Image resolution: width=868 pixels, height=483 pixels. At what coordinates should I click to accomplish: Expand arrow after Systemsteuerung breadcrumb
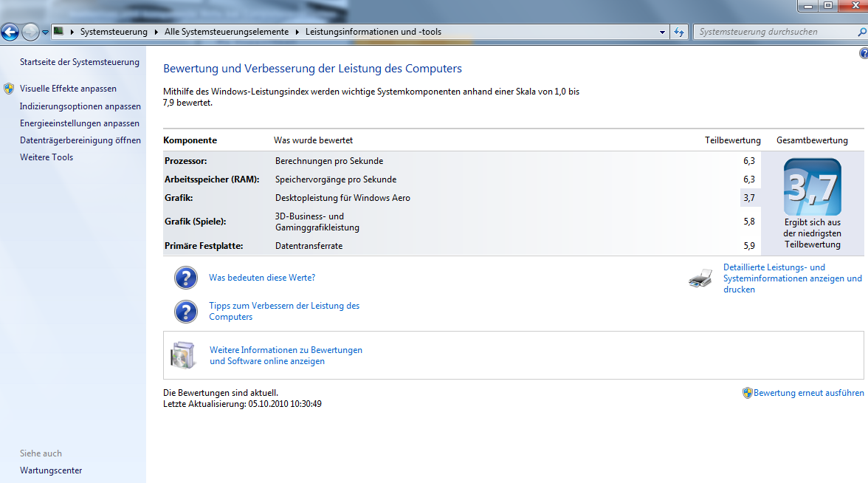[156, 32]
